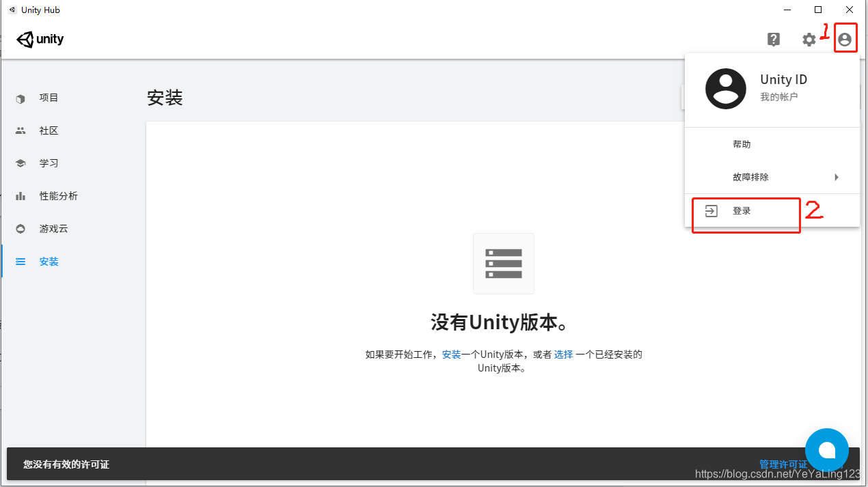This screenshot has width=868, height=487.
Task: Click 我的帐户 under Unity ID
Action: click(x=778, y=97)
